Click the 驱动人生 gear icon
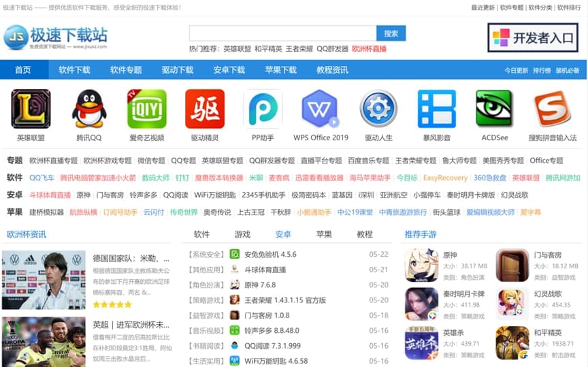The image size is (588, 367). [x=378, y=109]
